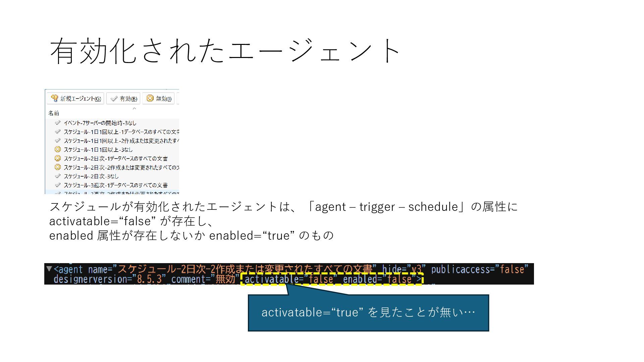The height and width of the screenshot is (362, 644).
Task: Select agent スケジュール-2日次-3なし row
Action: (x=91, y=176)
